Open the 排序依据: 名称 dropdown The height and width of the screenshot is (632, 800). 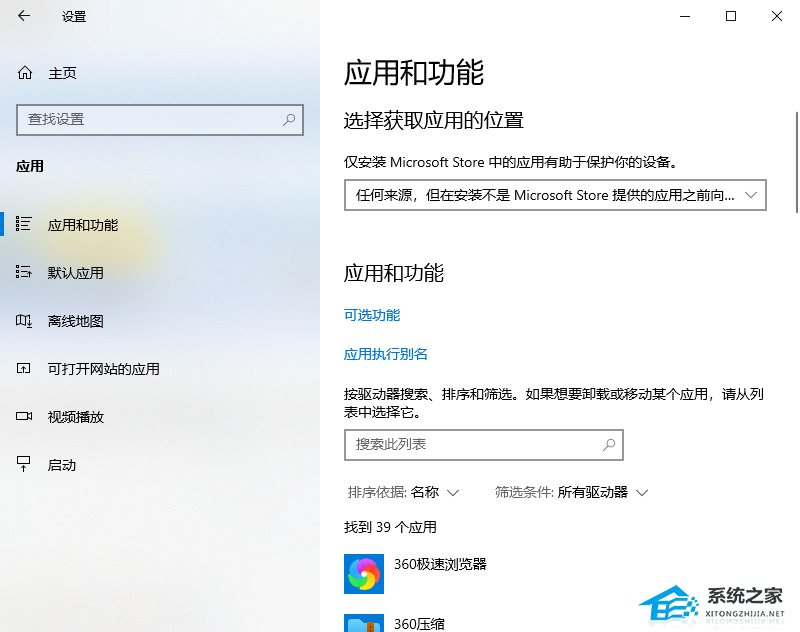coord(404,492)
